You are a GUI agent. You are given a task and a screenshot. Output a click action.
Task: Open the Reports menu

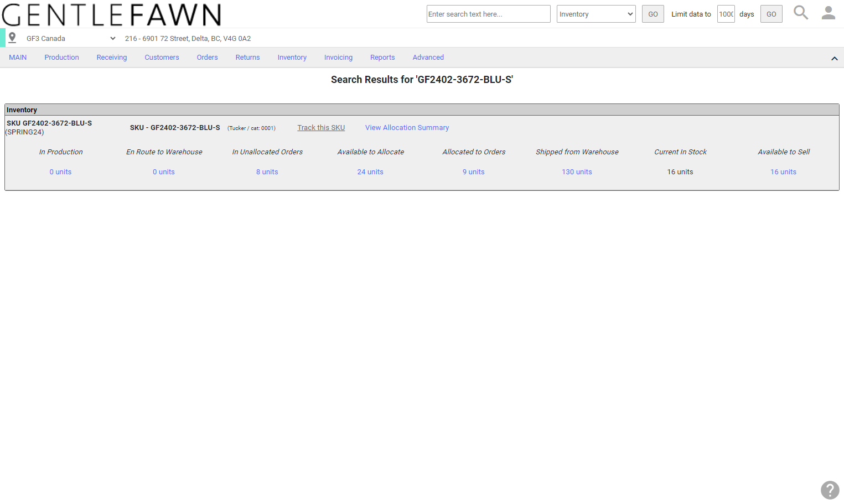coord(382,58)
